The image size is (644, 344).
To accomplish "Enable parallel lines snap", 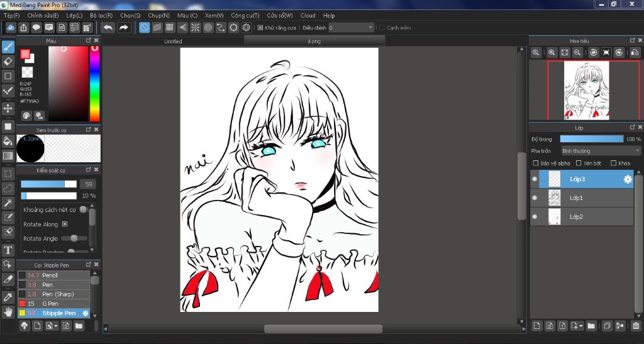I will click(x=157, y=28).
